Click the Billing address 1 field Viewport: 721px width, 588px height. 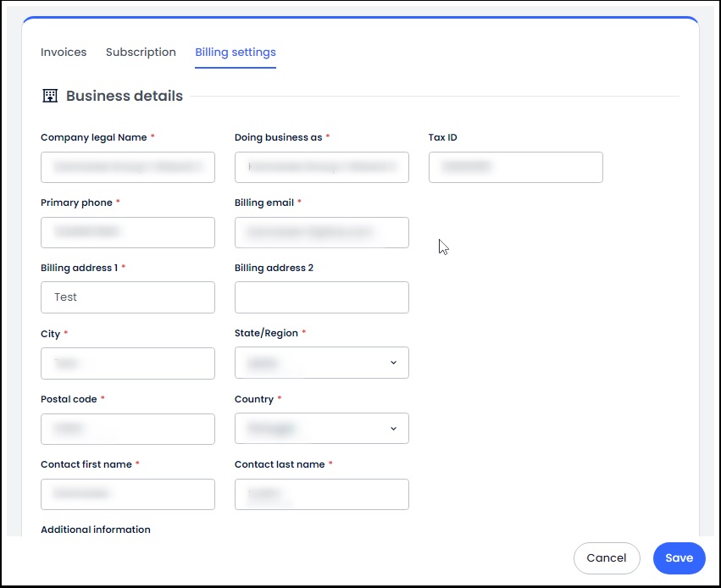click(x=127, y=297)
